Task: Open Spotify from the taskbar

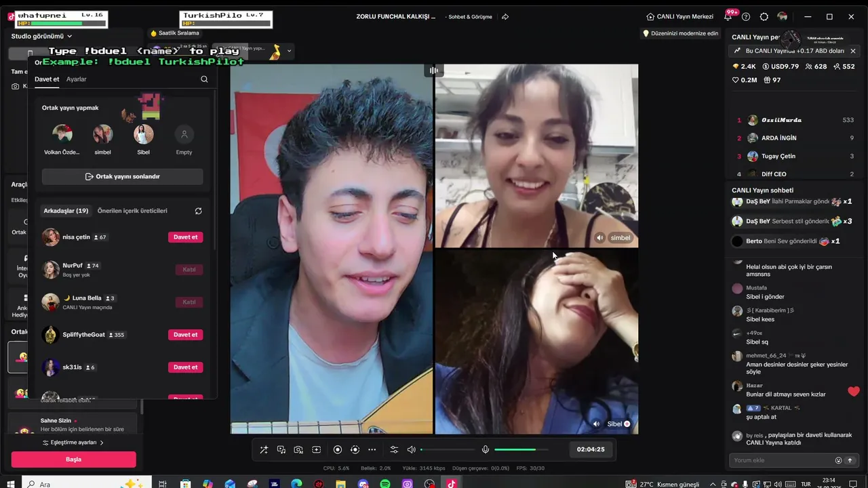Action: click(x=385, y=484)
